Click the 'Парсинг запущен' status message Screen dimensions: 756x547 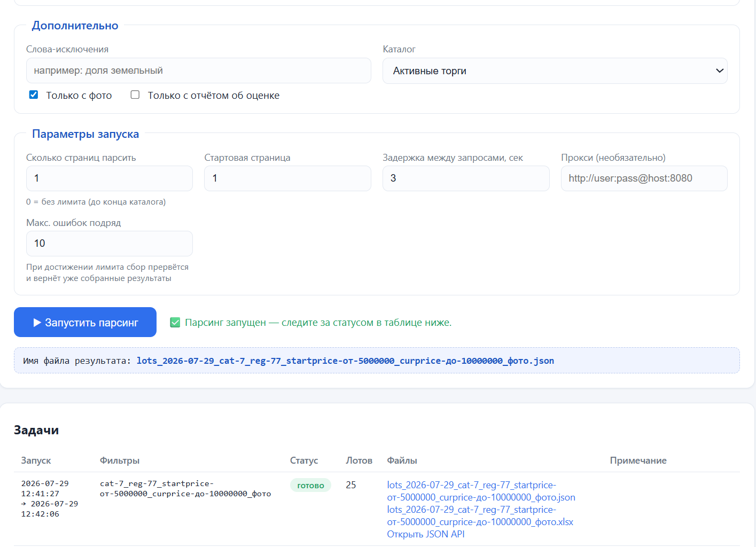point(318,322)
